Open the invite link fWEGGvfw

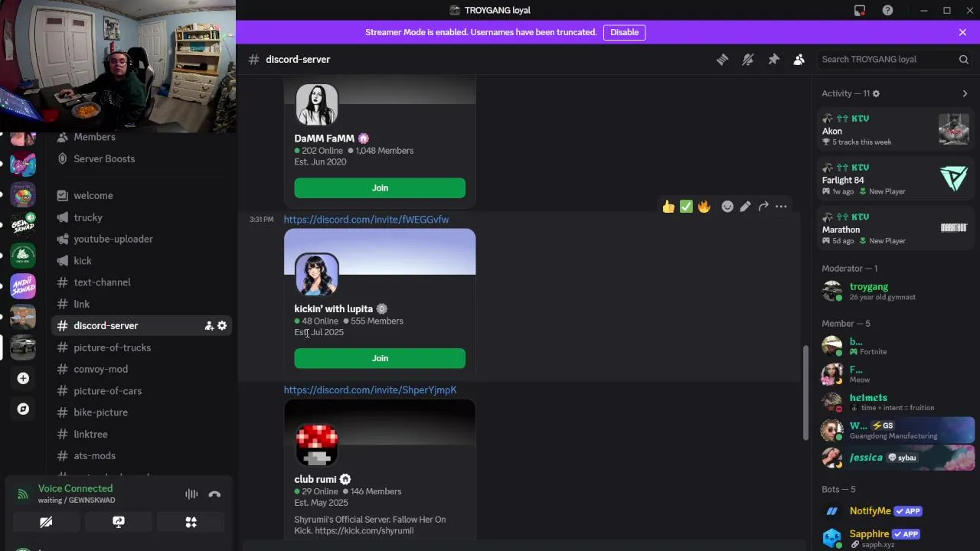click(366, 220)
